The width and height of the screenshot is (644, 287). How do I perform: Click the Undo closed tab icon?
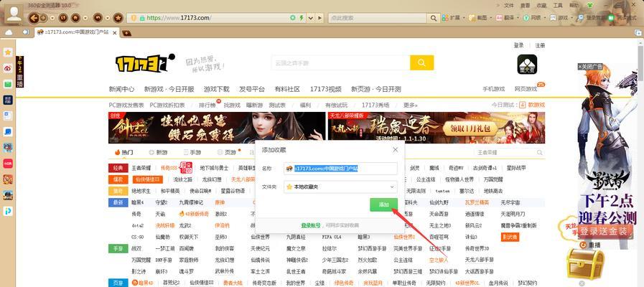tap(98, 18)
